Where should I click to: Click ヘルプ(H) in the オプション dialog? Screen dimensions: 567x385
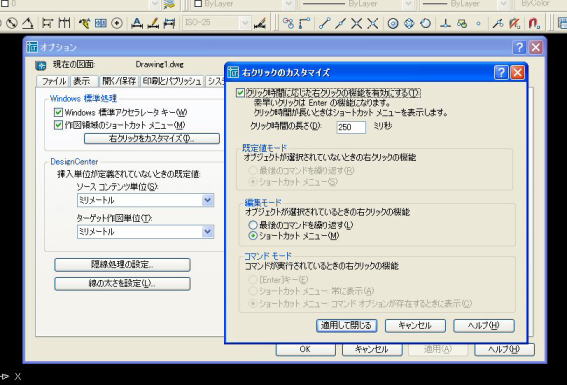[504, 349]
